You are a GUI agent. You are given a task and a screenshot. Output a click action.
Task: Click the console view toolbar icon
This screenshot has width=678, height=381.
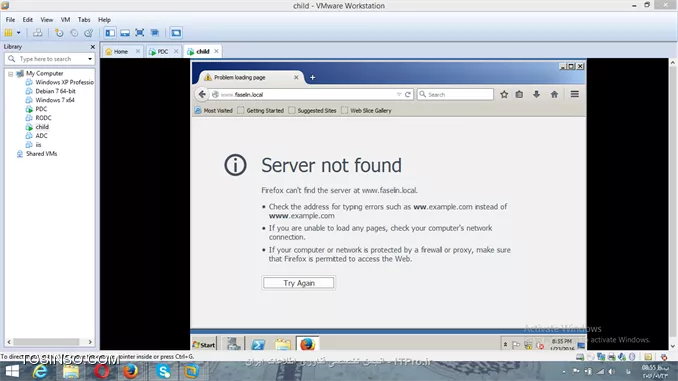(x=176, y=32)
